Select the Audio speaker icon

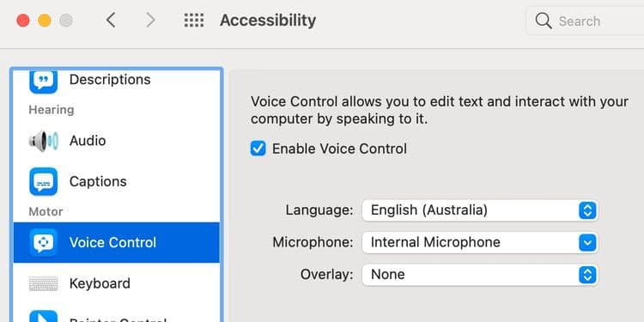point(44,141)
